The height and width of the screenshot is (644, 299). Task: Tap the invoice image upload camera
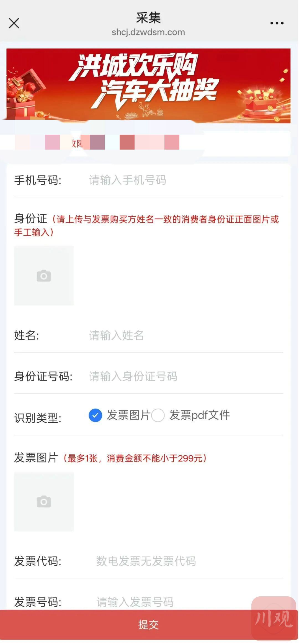click(44, 501)
